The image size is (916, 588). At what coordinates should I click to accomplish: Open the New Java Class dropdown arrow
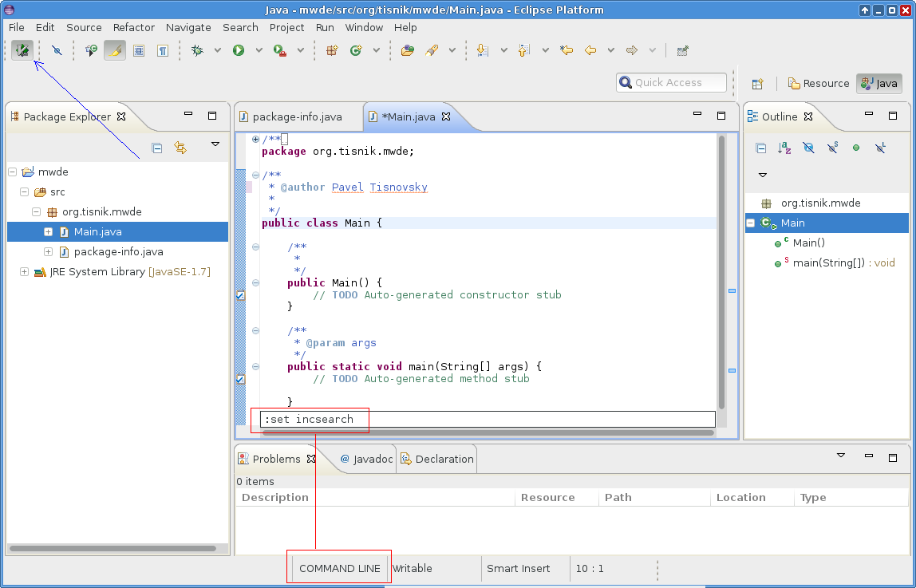(377, 51)
